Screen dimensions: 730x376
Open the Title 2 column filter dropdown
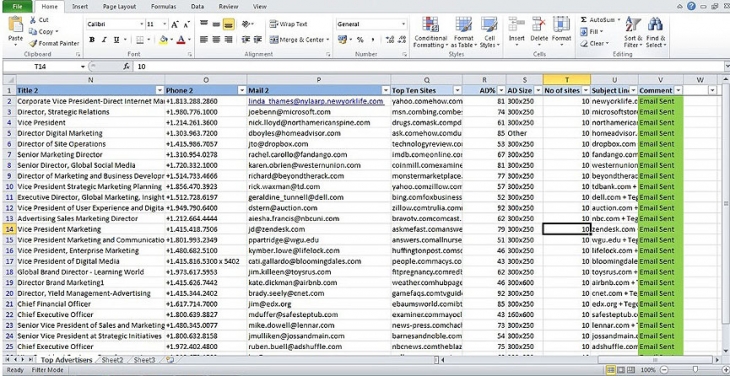(159, 90)
